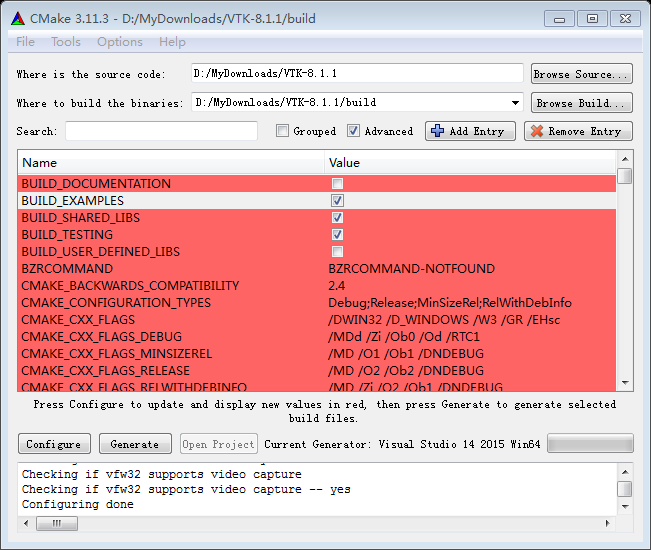Click the Browse Build button
The width and height of the screenshot is (651, 550).
coord(582,103)
